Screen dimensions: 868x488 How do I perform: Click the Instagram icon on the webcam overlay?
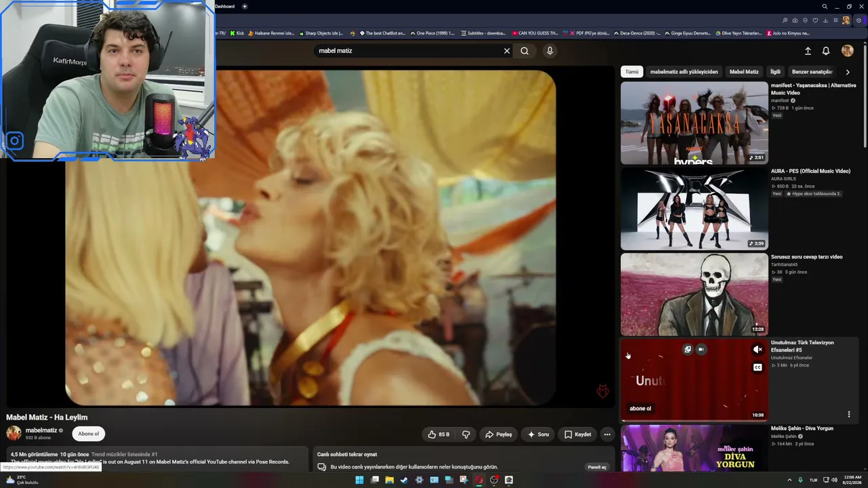pyautogui.click(x=14, y=141)
